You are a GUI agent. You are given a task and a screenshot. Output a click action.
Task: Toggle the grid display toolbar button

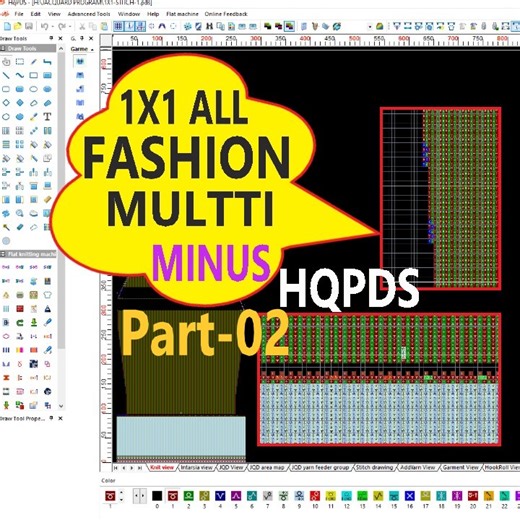[x=118, y=26]
